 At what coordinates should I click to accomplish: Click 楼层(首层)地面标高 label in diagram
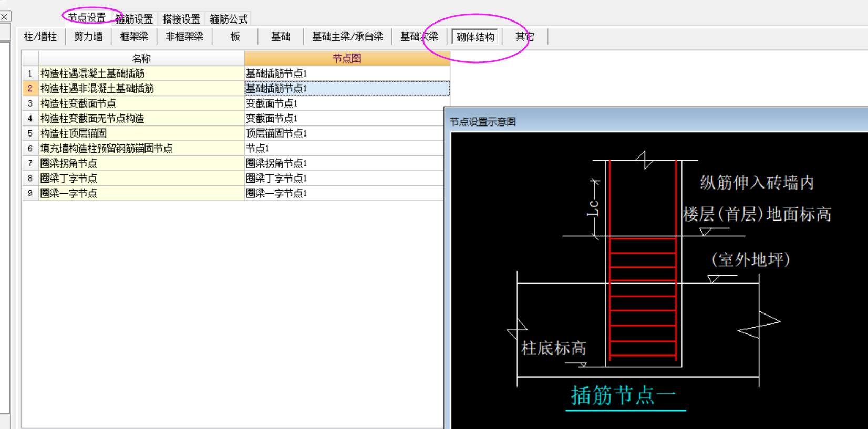coord(757,214)
